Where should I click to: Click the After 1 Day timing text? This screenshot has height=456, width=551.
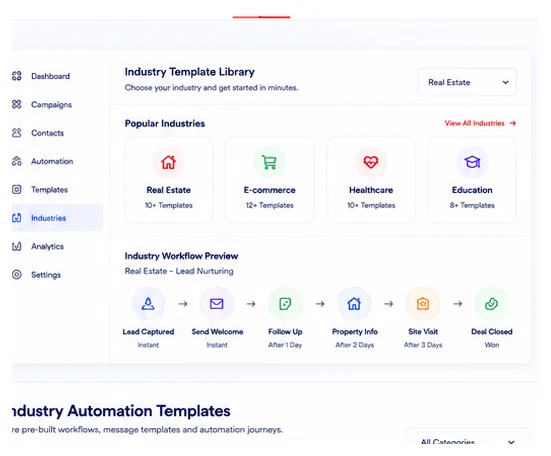point(285,345)
